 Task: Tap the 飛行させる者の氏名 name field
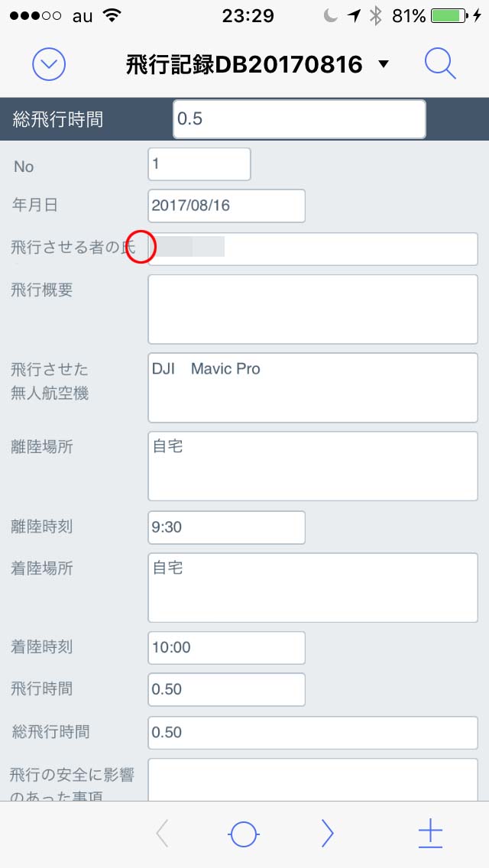(x=313, y=249)
